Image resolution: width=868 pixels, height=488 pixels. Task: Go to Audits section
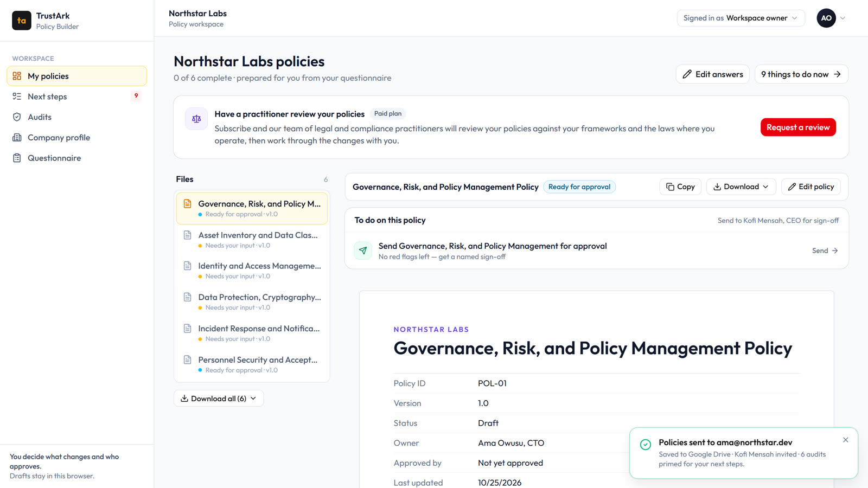(76, 117)
